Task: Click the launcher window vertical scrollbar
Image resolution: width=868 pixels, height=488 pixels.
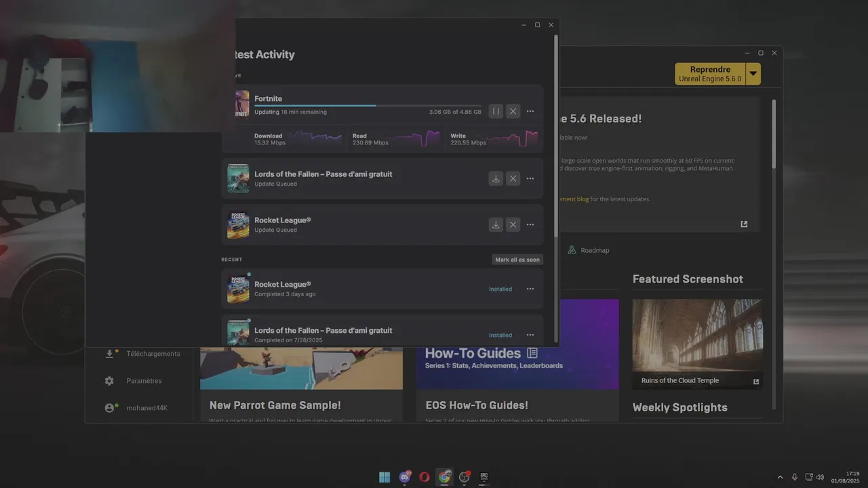Action: 774,136
